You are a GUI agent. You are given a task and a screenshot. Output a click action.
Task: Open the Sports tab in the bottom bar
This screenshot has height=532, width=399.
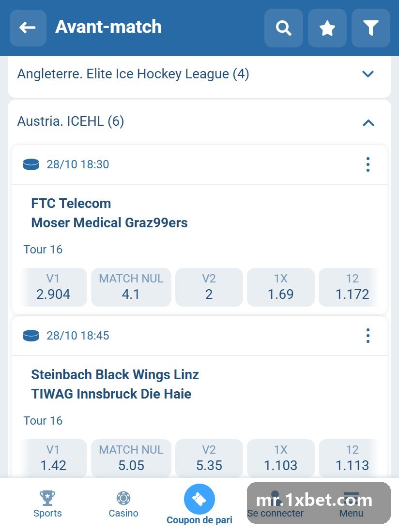(x=47, y=504)
